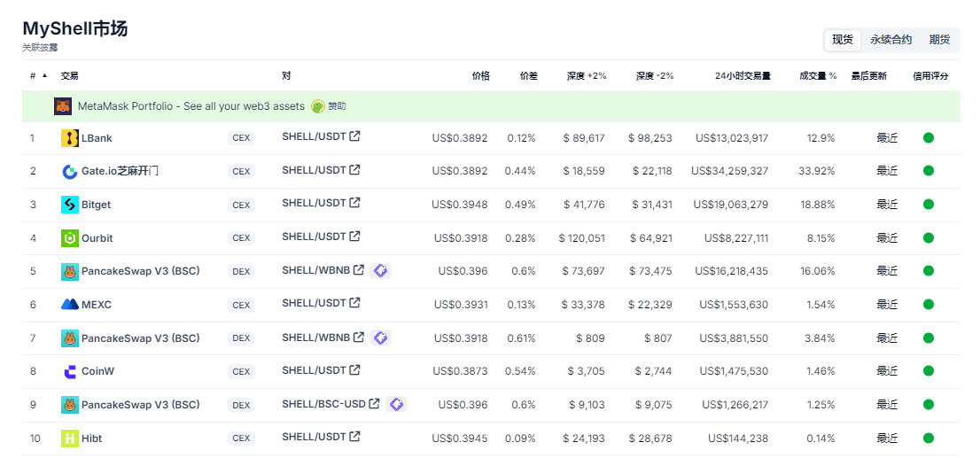
Task: Switch to the 期货 tab
Action: point(939,40)
